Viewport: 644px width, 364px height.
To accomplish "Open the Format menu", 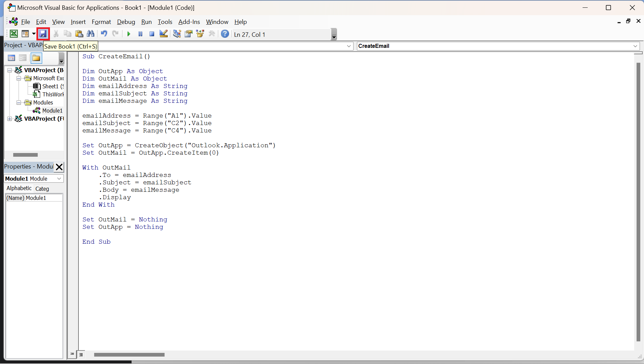I will 101,22.
